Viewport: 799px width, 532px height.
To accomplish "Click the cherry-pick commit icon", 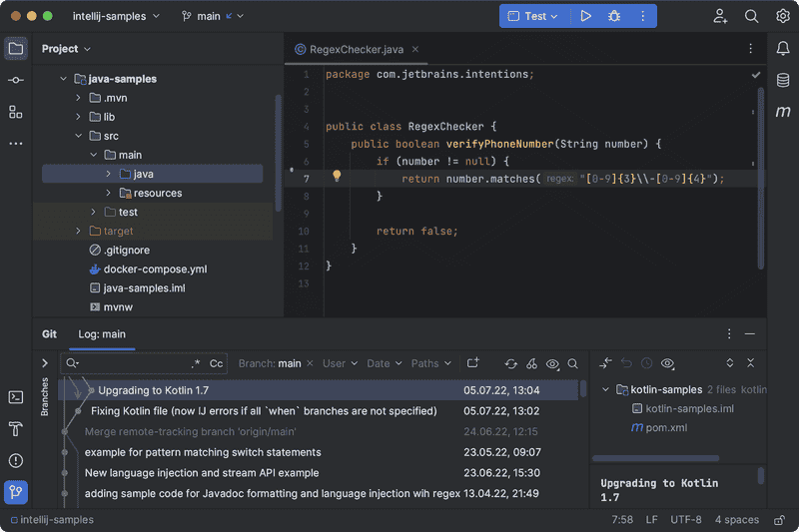I will point(531,363).
